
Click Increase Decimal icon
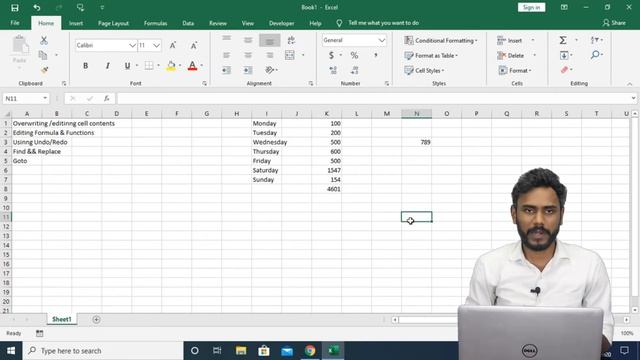tap(333, 70)
